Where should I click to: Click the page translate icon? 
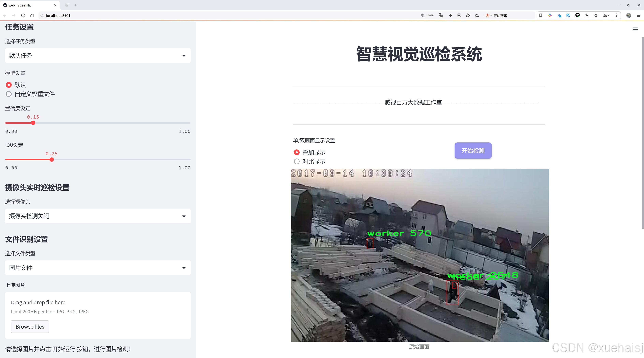coord(441,16)
